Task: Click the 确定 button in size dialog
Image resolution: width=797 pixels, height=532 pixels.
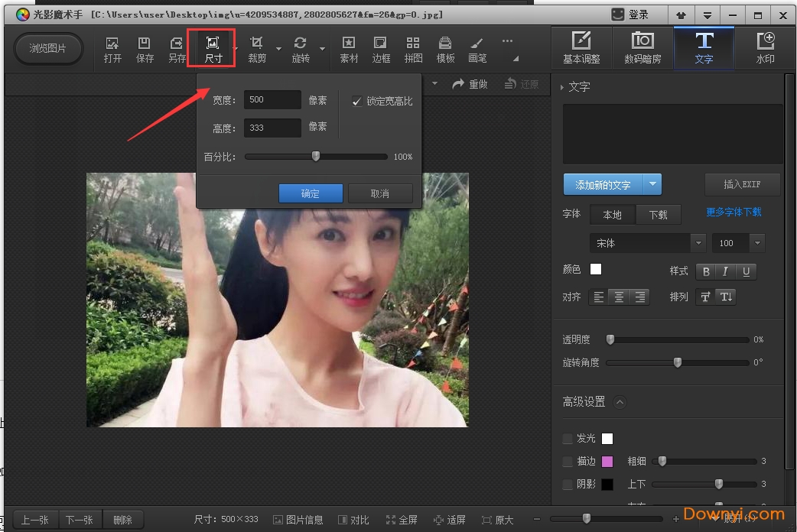Action: [311, 193]
